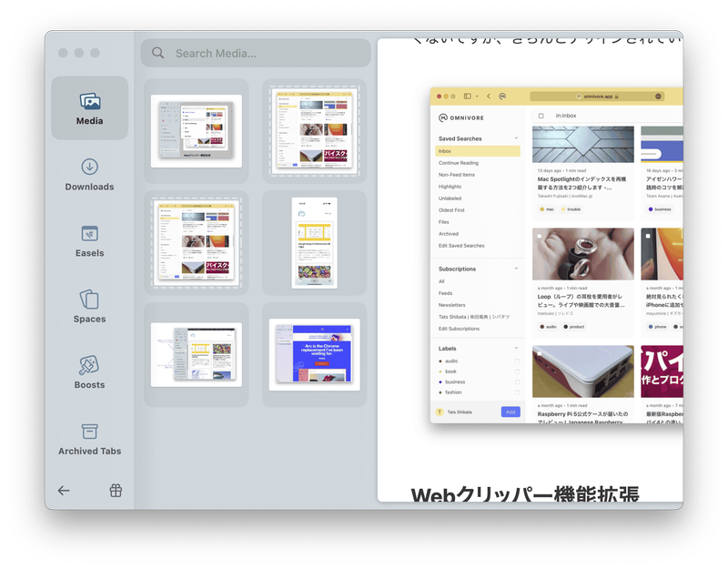Viewport: 728px width, 569px height.
Task: Go to Easels in the library sidebar
Action: [x=89, y=240]
